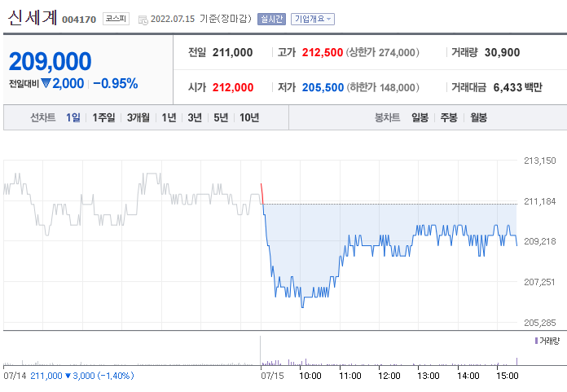Click the 코스피 market badge
The width and height of the screenshot is (567, 392).
click(x=116, y=19)
